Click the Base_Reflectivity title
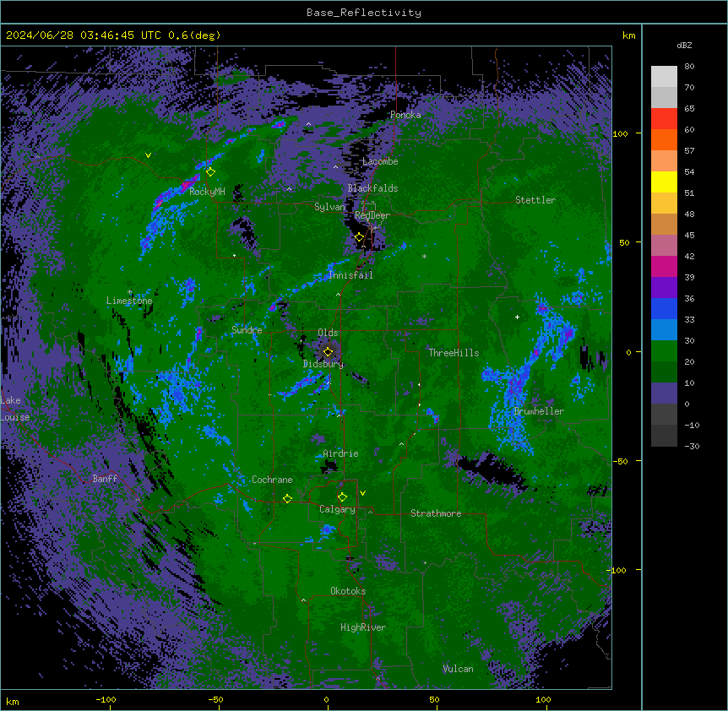The width and height of the screenshot is (728, 711). coord(364,13)
